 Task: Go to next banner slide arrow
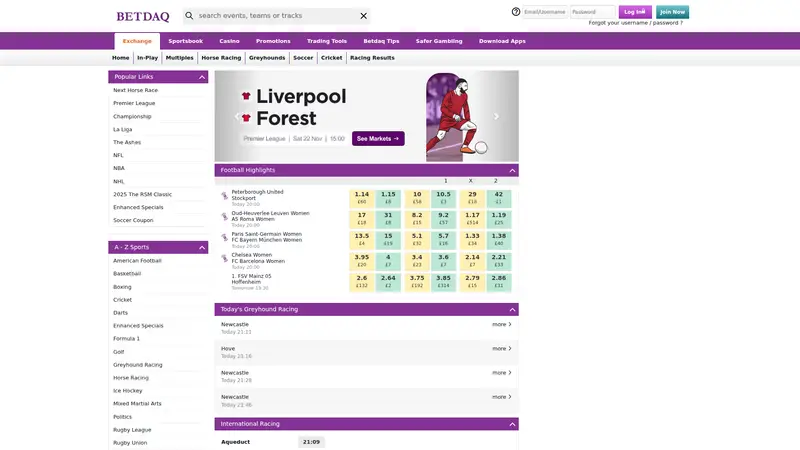(496, 117)
